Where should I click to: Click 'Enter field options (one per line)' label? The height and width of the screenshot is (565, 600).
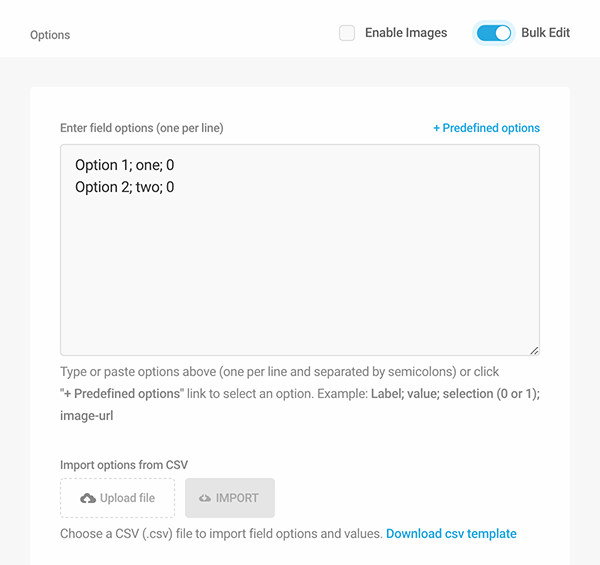(141, 128)
